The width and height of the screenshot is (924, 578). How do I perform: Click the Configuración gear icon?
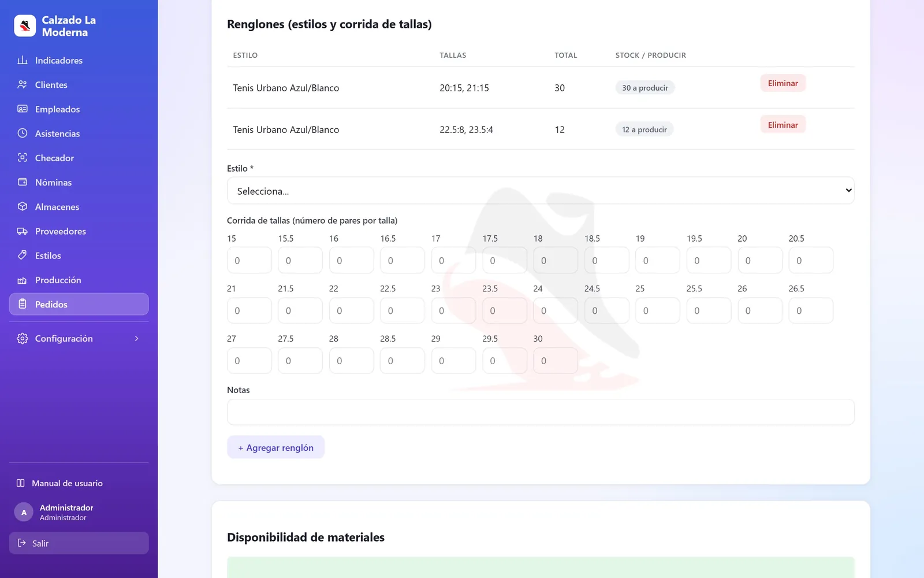(x=23, y=338)
